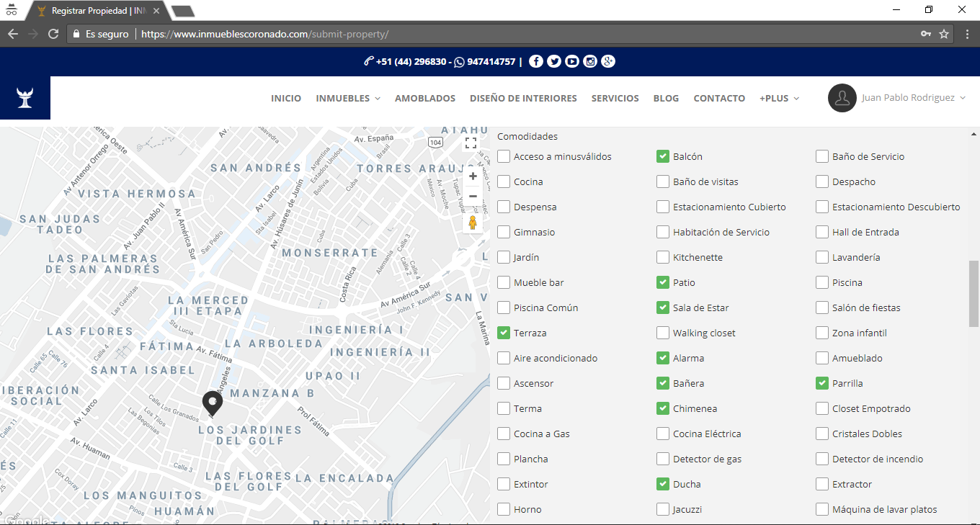Open the CONTACTO menu item
The height and width of the screenshot is (525, 980).
(x=719, y=98)
